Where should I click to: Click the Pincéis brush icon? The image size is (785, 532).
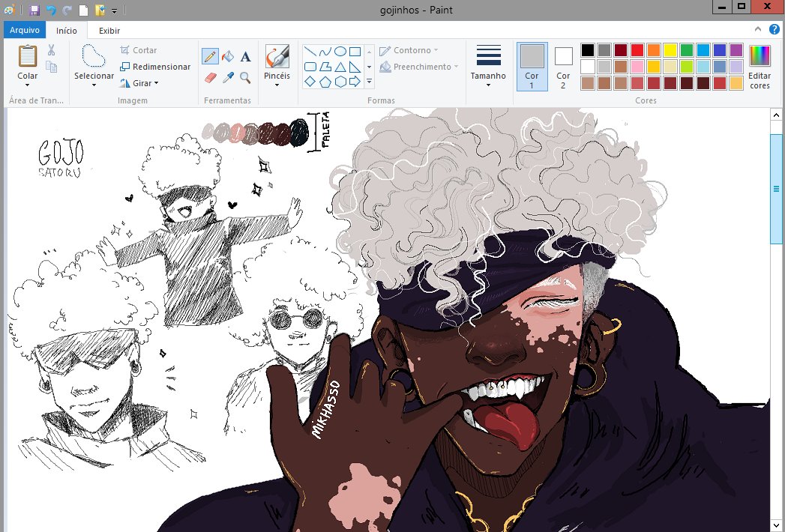[277, 56]
